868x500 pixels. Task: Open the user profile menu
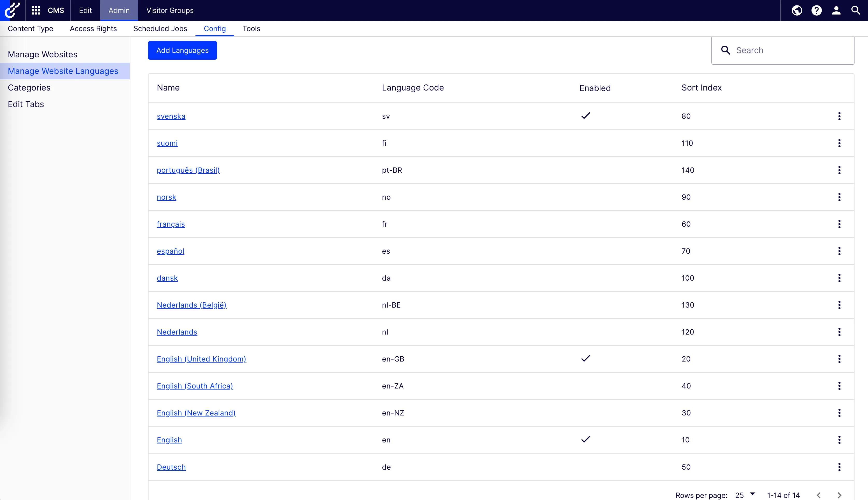836,10
